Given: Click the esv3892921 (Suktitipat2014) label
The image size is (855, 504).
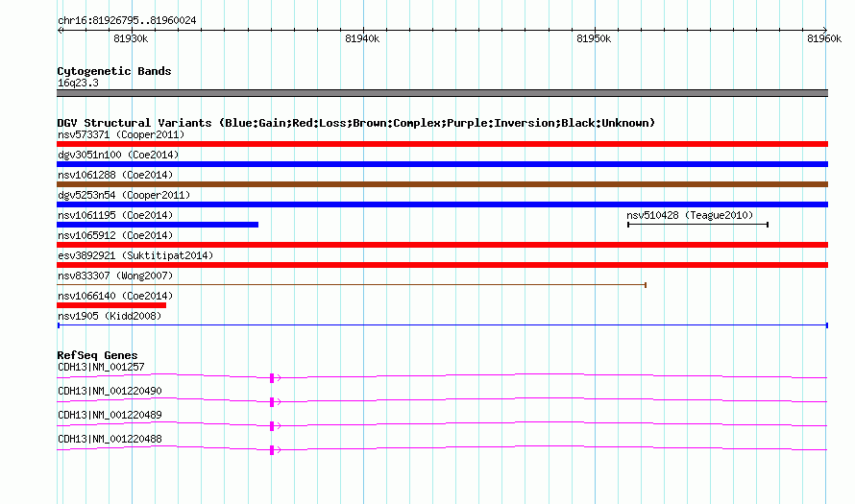Looking at the screenshot, I should pos(135,255).
